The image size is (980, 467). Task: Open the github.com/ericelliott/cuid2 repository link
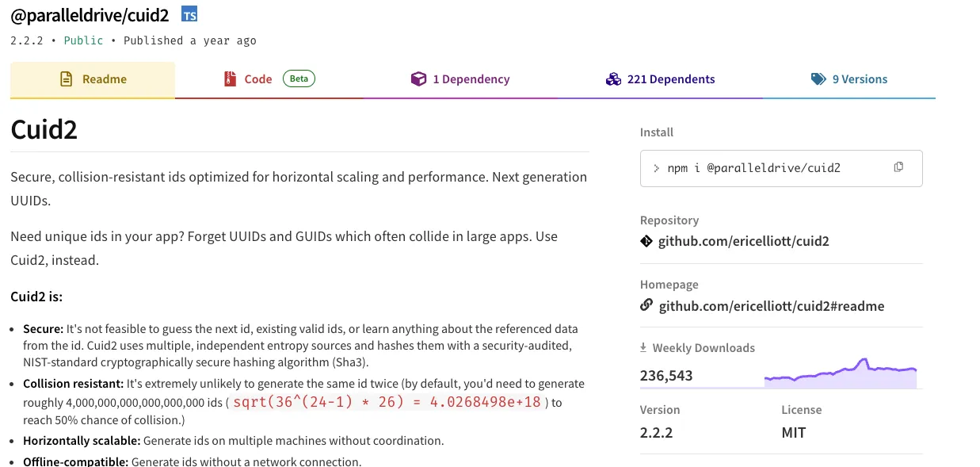coord(743,241)
